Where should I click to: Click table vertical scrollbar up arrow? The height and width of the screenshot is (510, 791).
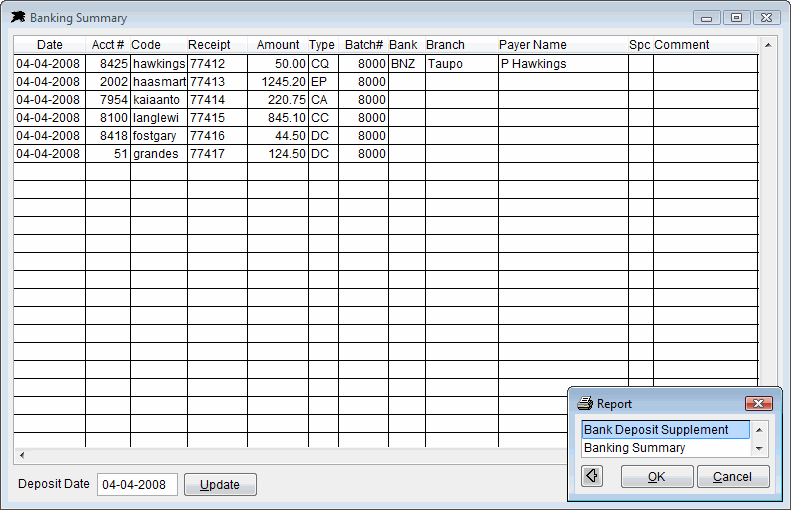click(x=768, y=45)
